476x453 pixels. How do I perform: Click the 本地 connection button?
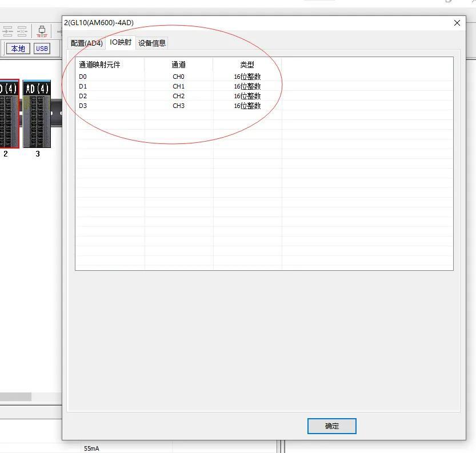[18, 49]
